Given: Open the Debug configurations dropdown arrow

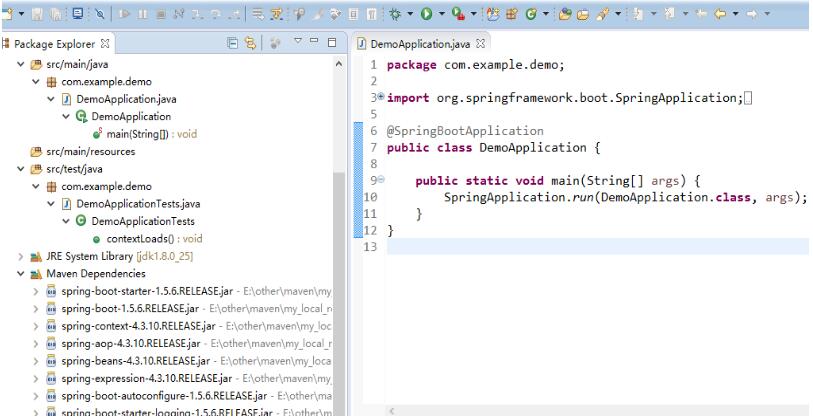Looking at the screenshot, I should (410, 13).
